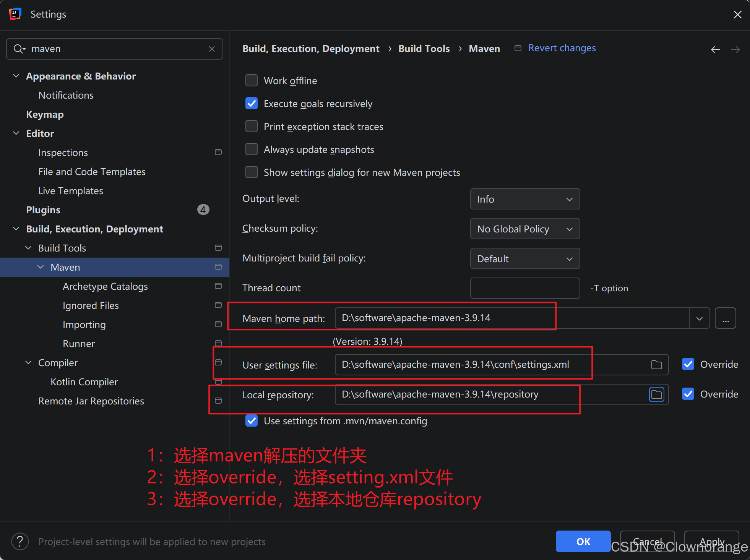Image resolution: width=750 pixels, height=560 pixels.
Task: Toggle Override for User settings file
Action: tap(688, 364)
